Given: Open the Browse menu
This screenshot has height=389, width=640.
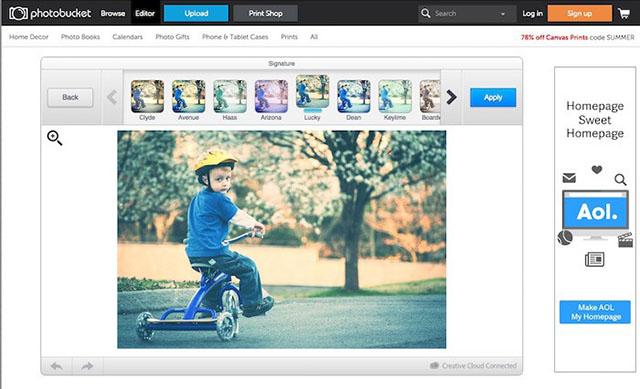Looking at the screenshot, I should click(x=113, y=13).
